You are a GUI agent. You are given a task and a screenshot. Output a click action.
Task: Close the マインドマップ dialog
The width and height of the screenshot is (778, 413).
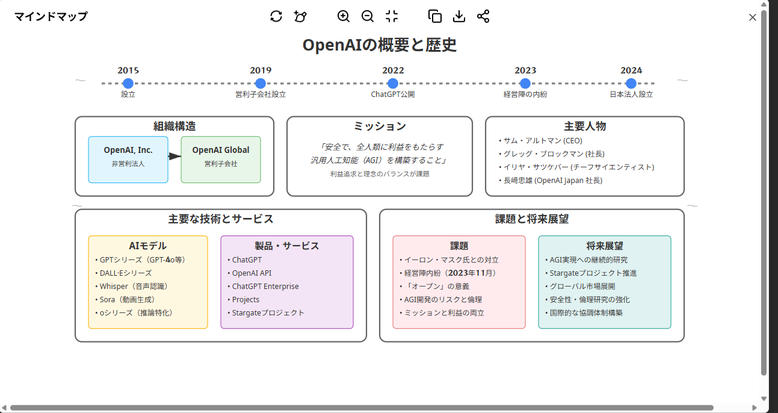click(752, 17)
